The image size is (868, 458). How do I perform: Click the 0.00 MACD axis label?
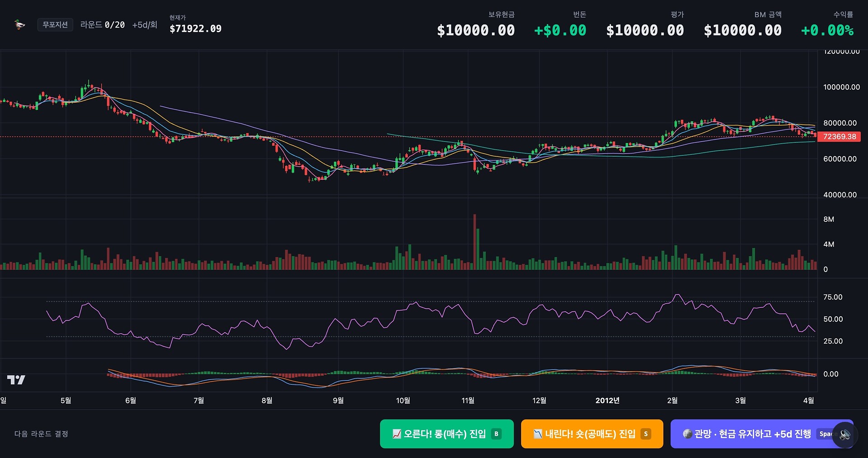tap(831, 374)
